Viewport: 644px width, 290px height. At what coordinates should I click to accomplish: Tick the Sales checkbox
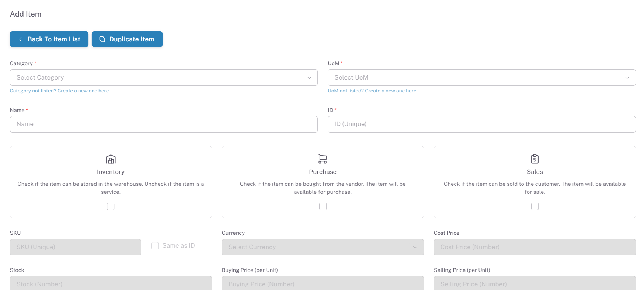[535, 206]
